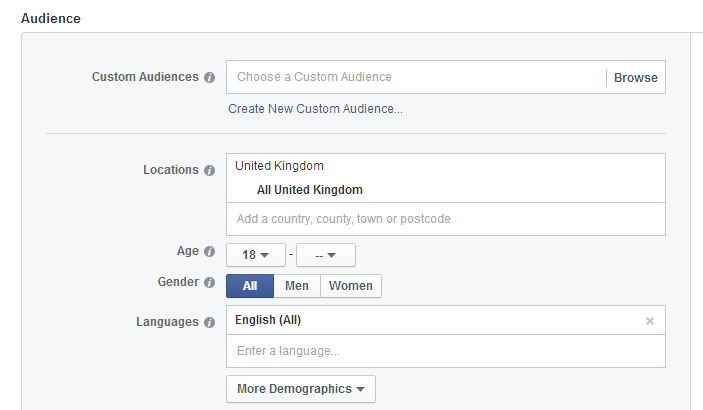Click the add country or postcode field
Screen dimensions: 703x410
coord(446,219)
